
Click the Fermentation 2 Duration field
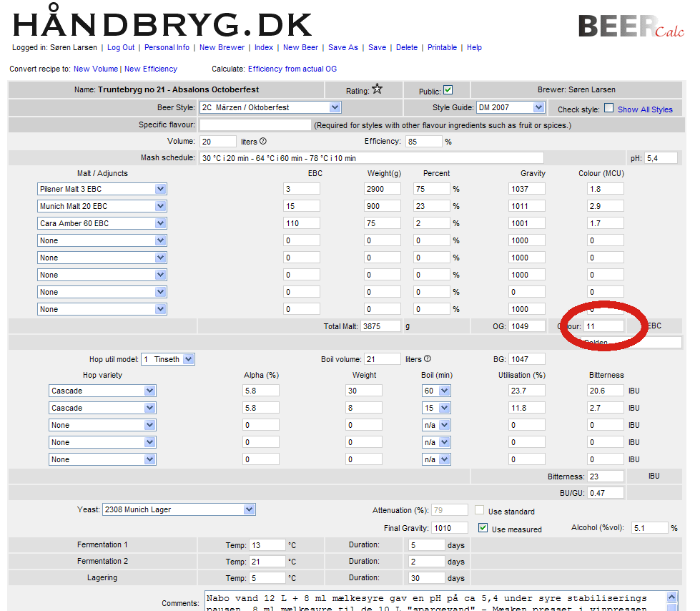(x=426, y=562)
